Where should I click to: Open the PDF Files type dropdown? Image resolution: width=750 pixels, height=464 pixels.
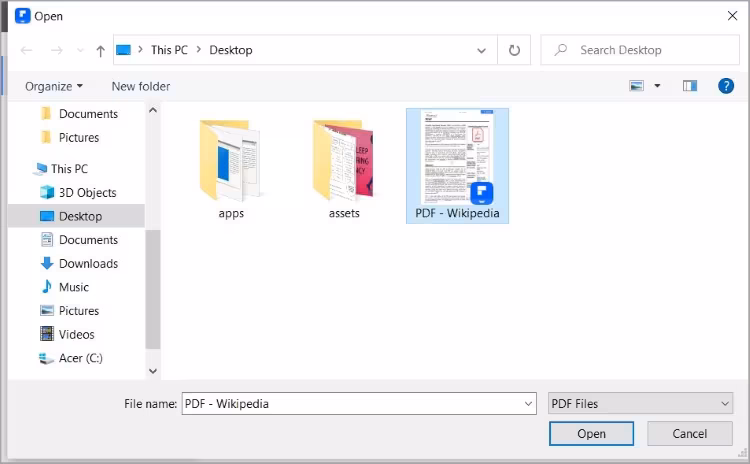[x=640, y=404]
